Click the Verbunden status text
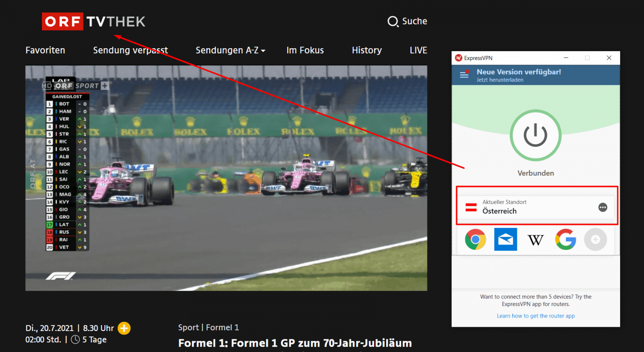The height and width of the screenshot is (352, 644). tap(535, 173)
